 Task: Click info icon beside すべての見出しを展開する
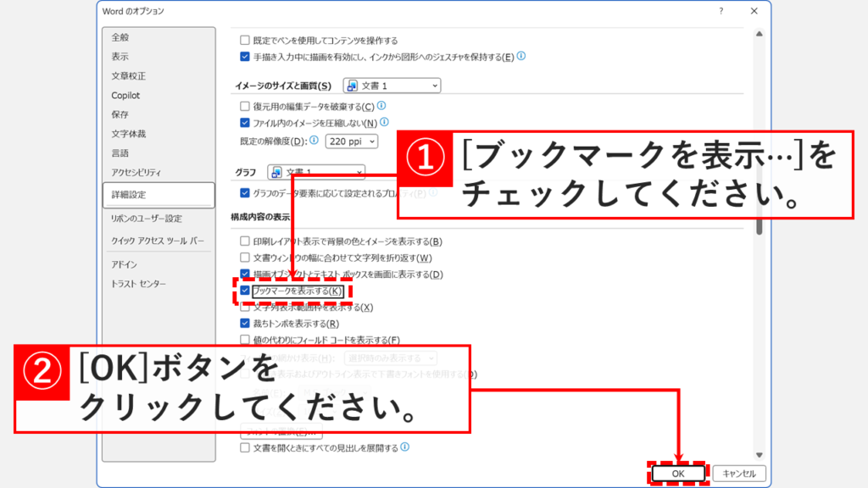(x=404, y=447)
